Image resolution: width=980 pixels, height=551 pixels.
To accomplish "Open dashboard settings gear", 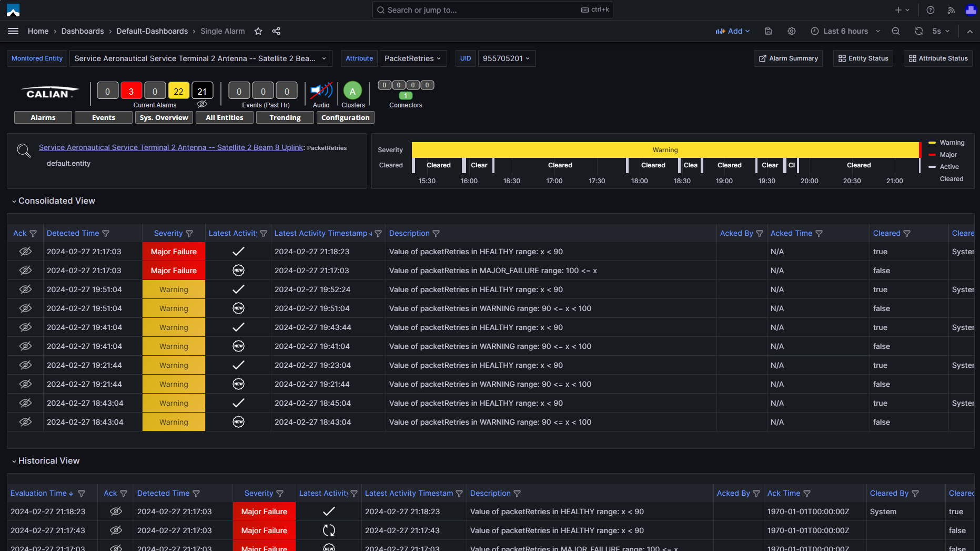I will click(791, 31).
